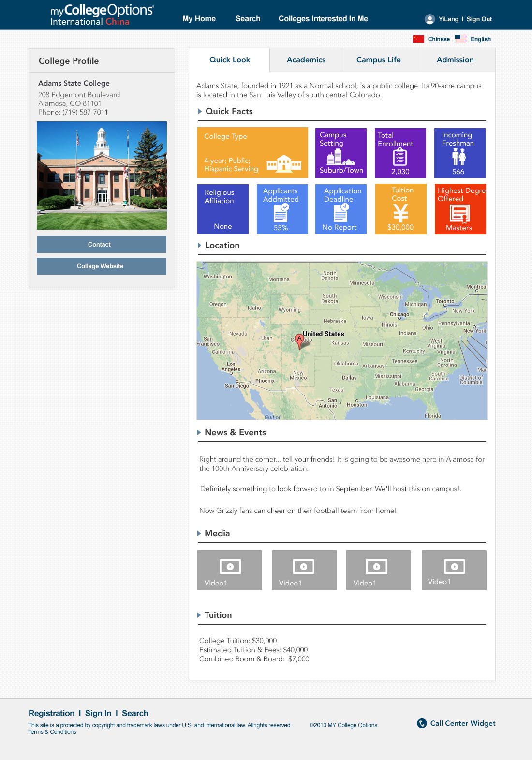Switch language to English
Viewport: 532px width, 760px height.
[x=480, y=39]
